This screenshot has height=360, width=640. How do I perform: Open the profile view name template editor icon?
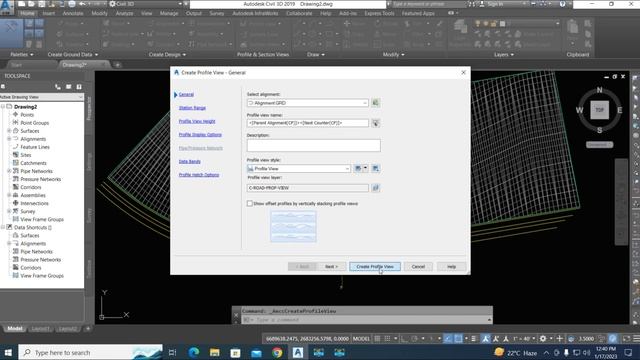[x=376, y=123]
